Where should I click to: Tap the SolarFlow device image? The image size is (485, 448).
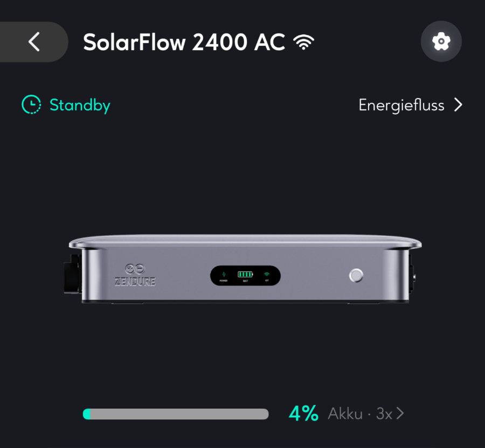[x=243, y=269]
